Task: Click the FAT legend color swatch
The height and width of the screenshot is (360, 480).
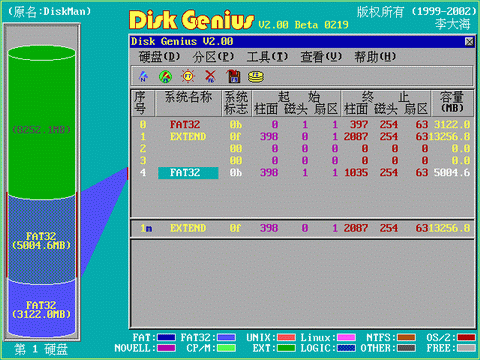Action: click(x=166, y=338)
